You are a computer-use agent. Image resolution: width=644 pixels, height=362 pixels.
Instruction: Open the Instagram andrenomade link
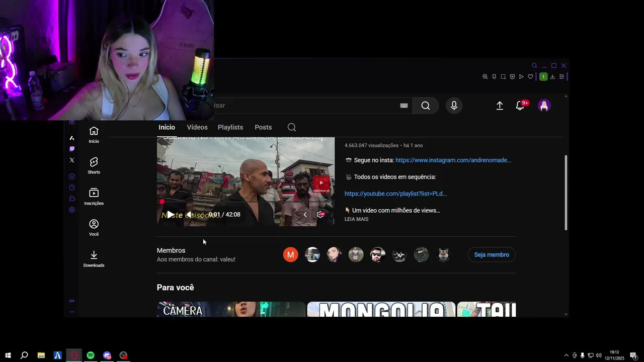[453, 160]
